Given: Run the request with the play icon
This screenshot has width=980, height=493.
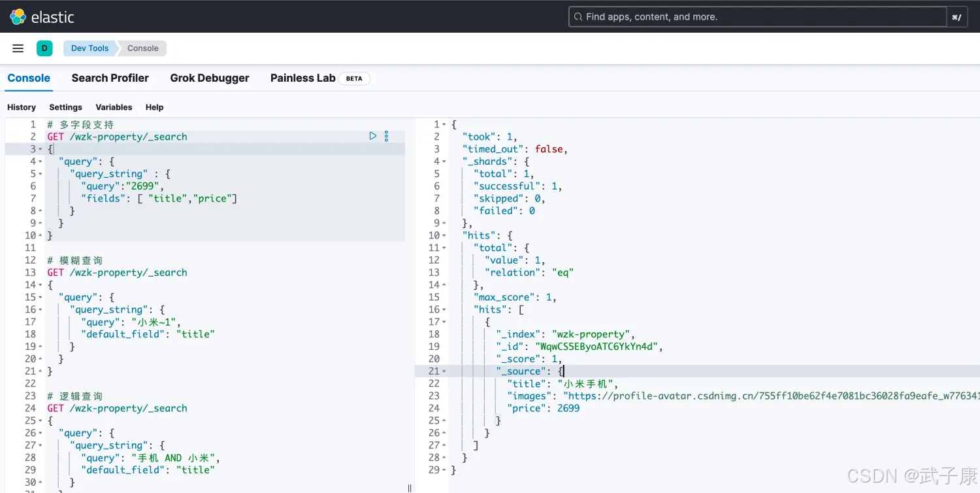Looking at the screenshot, I should (x=372, y=136).
